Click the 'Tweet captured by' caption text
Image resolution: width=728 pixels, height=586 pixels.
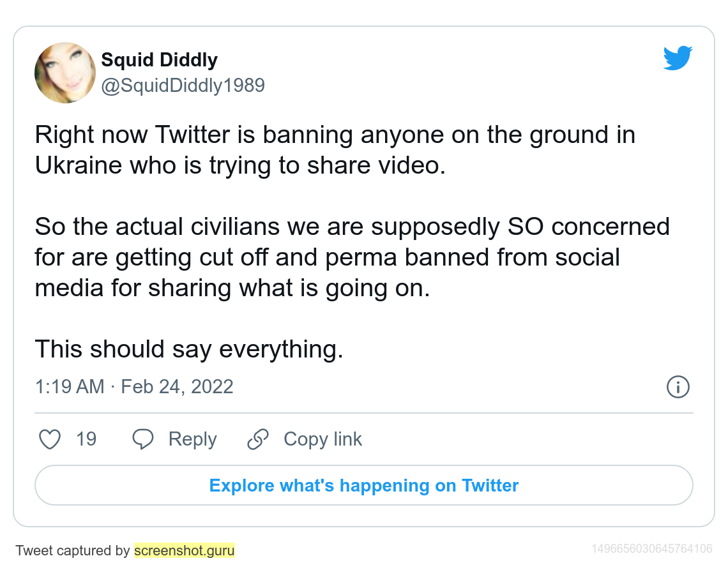tap(73, 550)
